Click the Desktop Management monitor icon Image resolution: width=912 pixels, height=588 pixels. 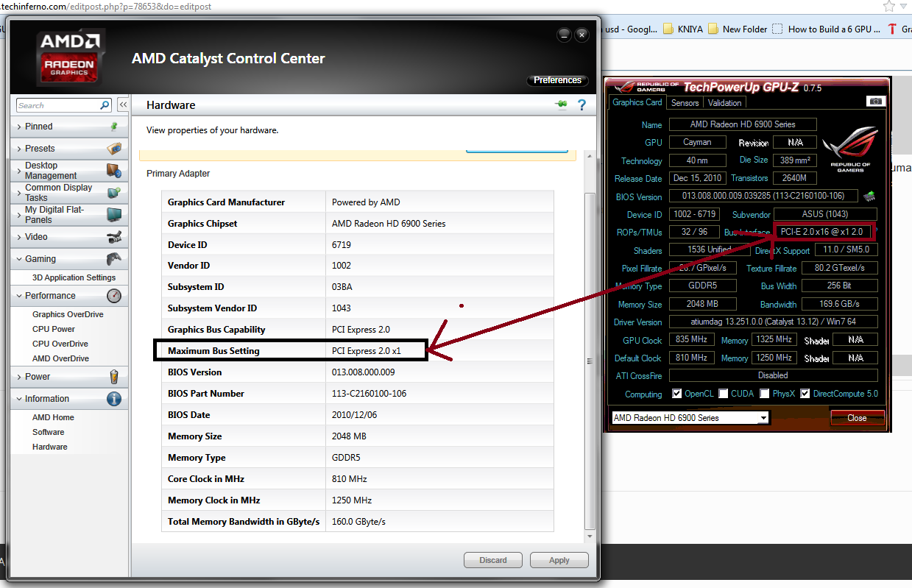click(x=114, y=171)
